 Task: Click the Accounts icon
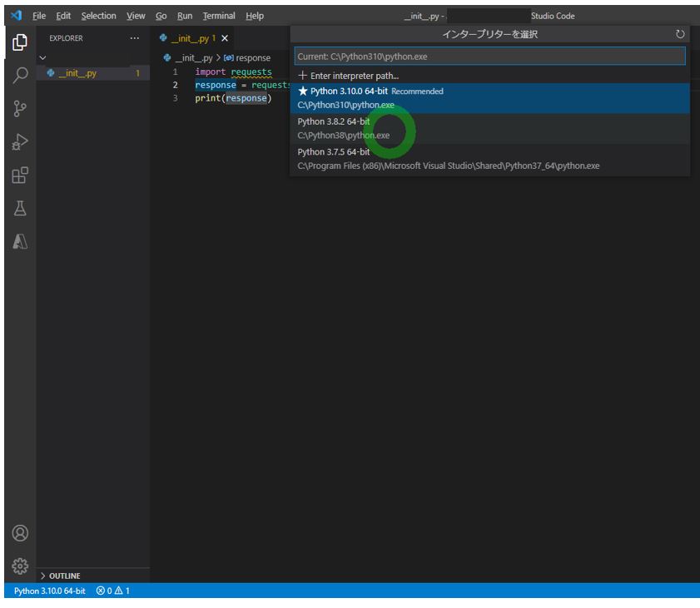pos(19,532)
